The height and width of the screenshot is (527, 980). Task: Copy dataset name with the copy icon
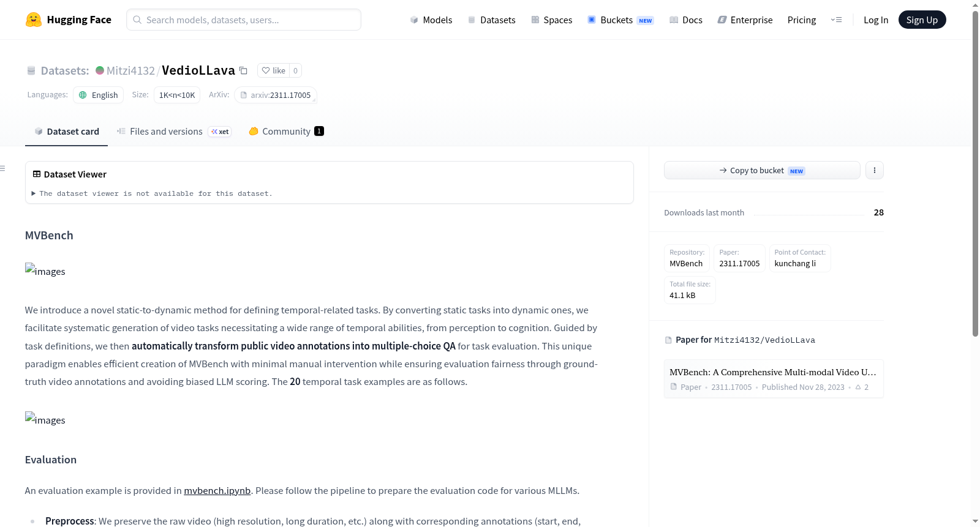coord(243,70)
